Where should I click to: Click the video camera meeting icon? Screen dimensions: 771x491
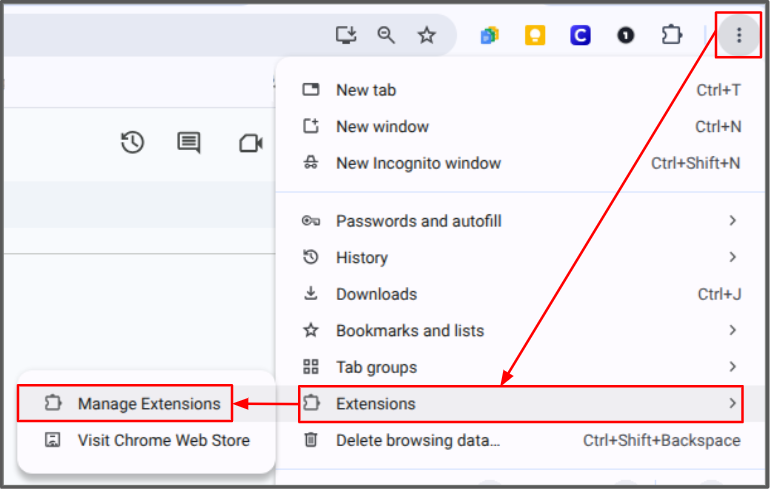click(x=251, y=144)
